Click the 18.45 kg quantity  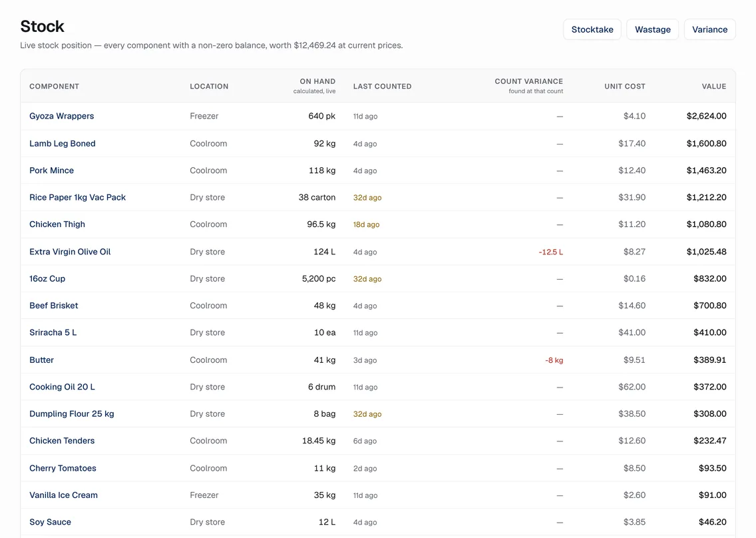[x=319, y=441]
